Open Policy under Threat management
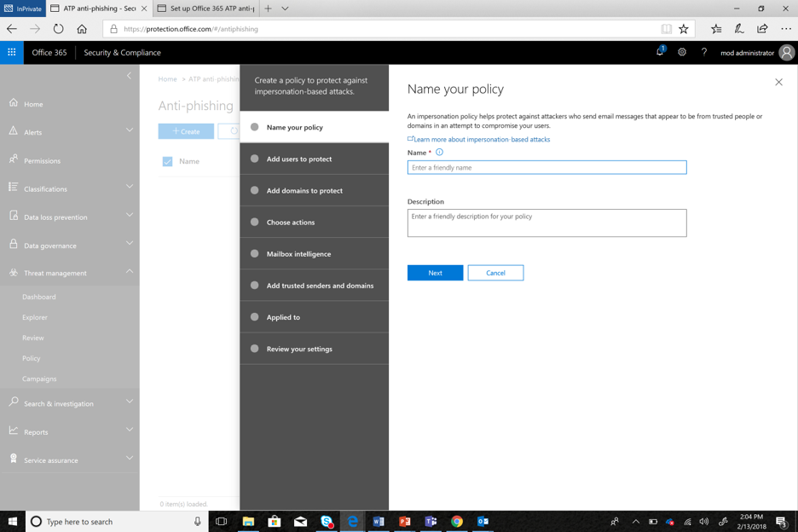This screenshot has height=532, width=798. click(x=31, y=358)
